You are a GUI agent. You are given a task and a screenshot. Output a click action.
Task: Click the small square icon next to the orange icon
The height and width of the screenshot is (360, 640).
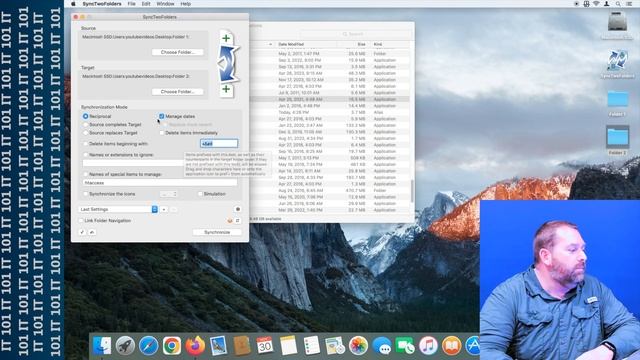238,220
